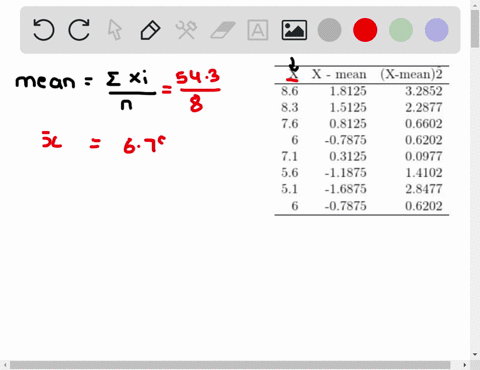Click the table value 0.0977
Viewport: 480px width, 370px height.
(424, 156)
